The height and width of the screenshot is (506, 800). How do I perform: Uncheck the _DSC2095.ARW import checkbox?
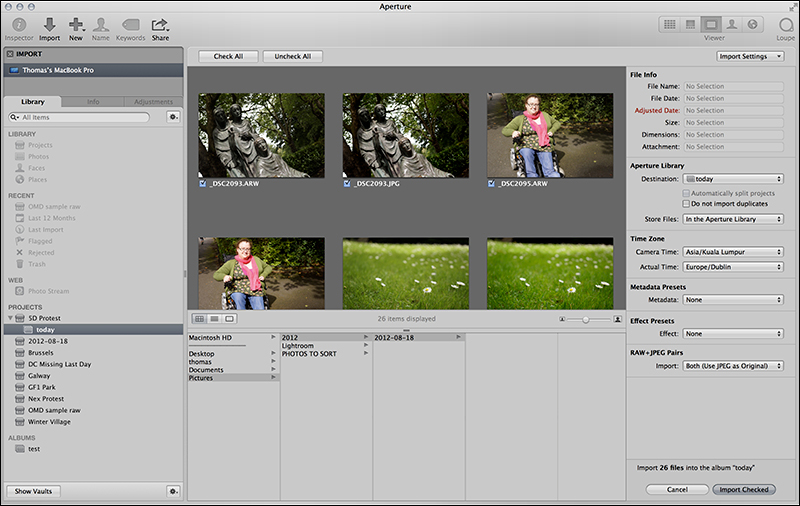491,184
